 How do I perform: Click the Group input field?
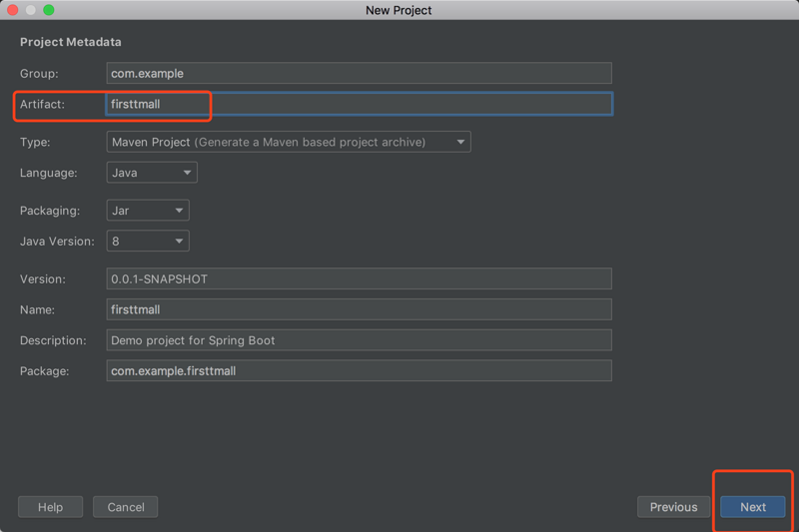click(x=359, y=73)
